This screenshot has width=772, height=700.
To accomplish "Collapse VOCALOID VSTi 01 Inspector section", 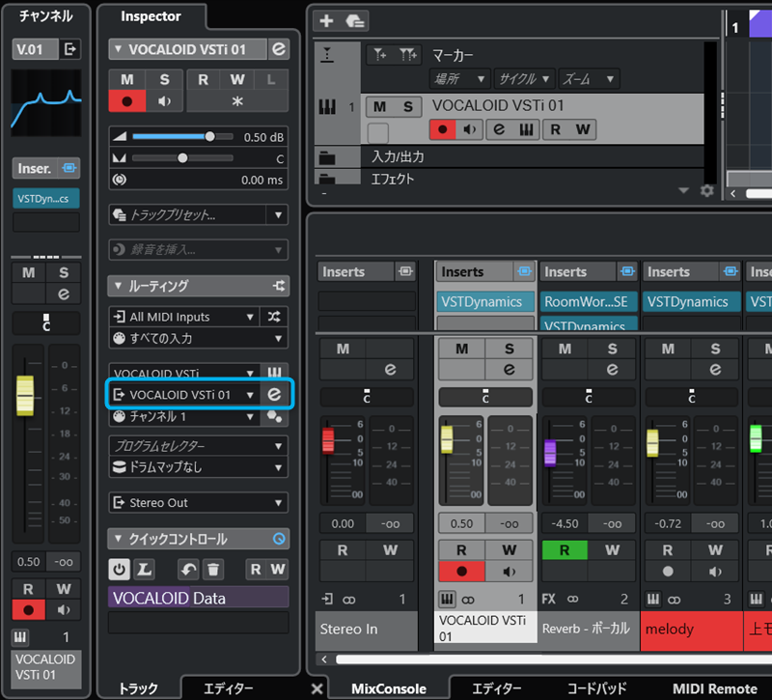I will click(118, 49).
